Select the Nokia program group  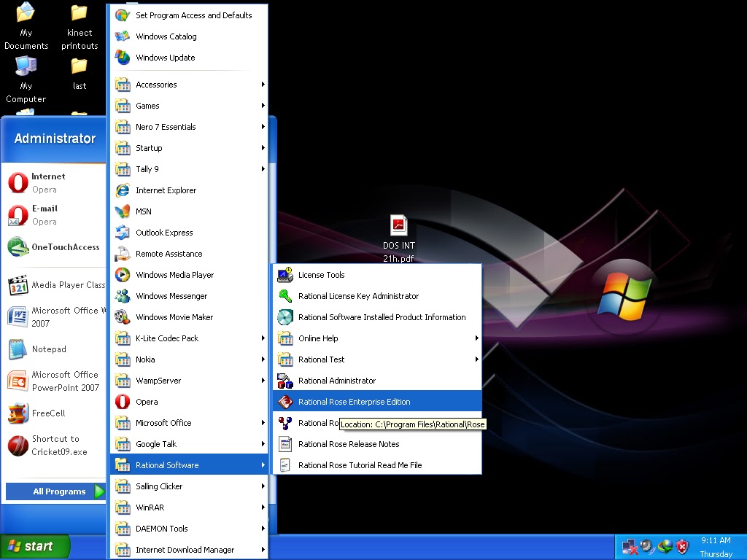click(x=189, y=359)
